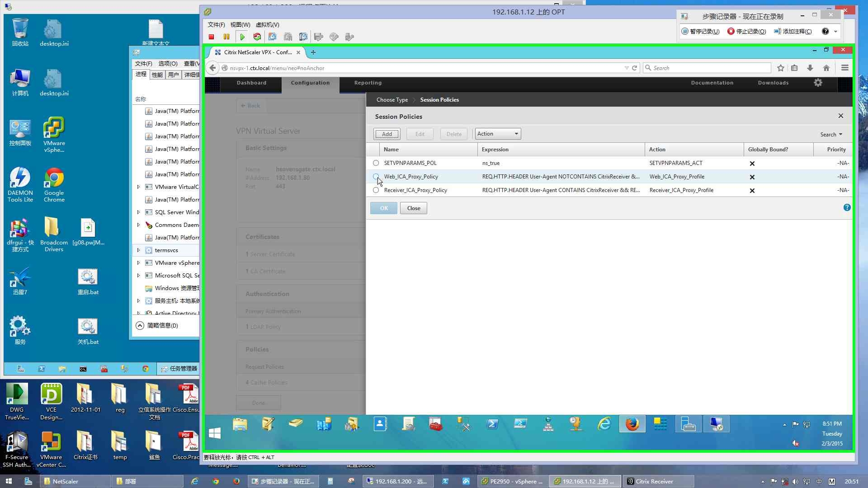Expand SQL Server Wind tree row in Task Manager
The height and width of the screenshot is (488, 868).
[x=138, y=212]
